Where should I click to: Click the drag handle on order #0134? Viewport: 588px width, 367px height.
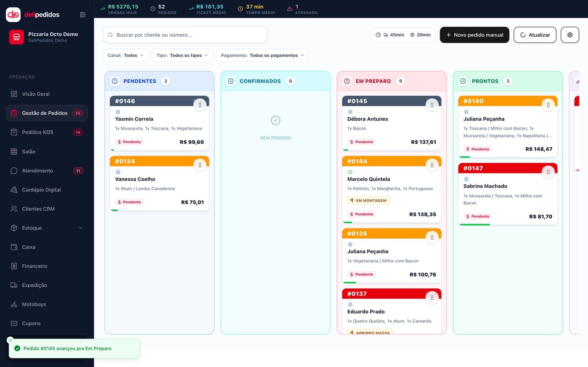(200, 165)
